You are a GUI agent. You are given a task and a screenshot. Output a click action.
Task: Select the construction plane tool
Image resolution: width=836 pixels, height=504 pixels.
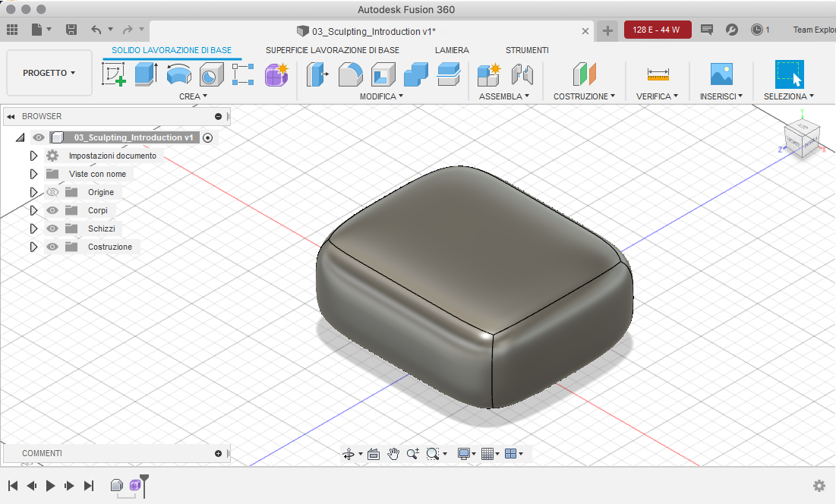pyautogui.click(x=585, y=74)
